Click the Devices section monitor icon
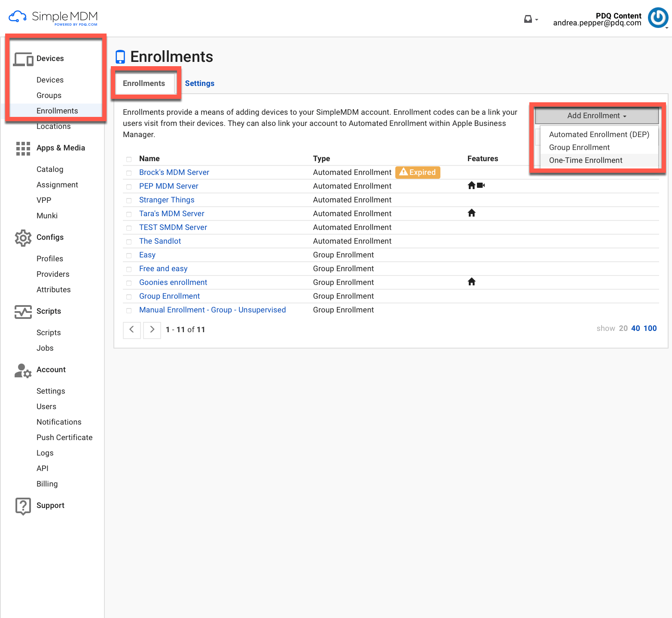Screen dimensions: 672x618 tap(23, 59)
